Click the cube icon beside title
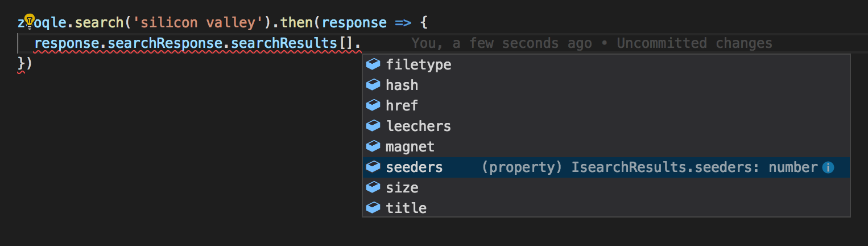The width and height of the screenshot is (868, 246). click(x=373, y=208)
